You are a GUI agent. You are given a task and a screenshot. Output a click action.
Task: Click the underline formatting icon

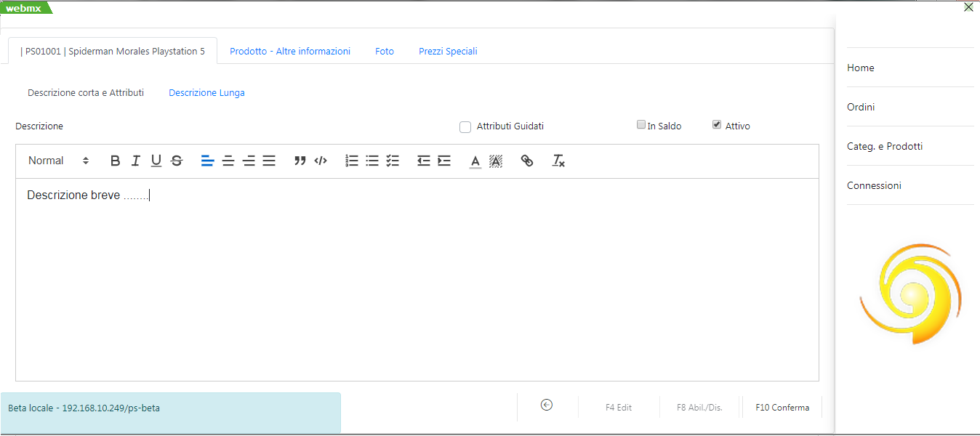156,161
